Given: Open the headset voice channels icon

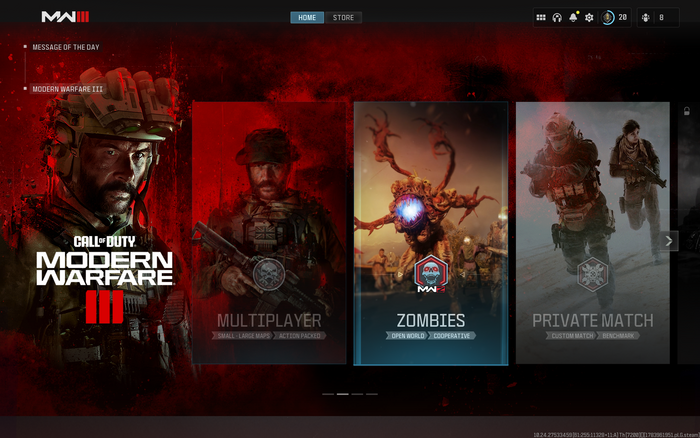Looking at the screenshot, I should pyautogui.click(x=557, y=17).
